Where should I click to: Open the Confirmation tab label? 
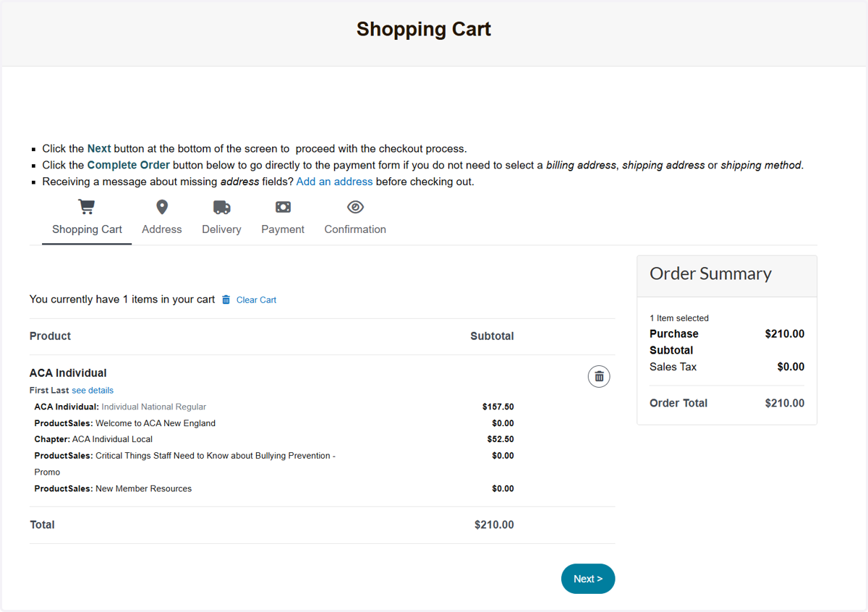pos(355,229)
